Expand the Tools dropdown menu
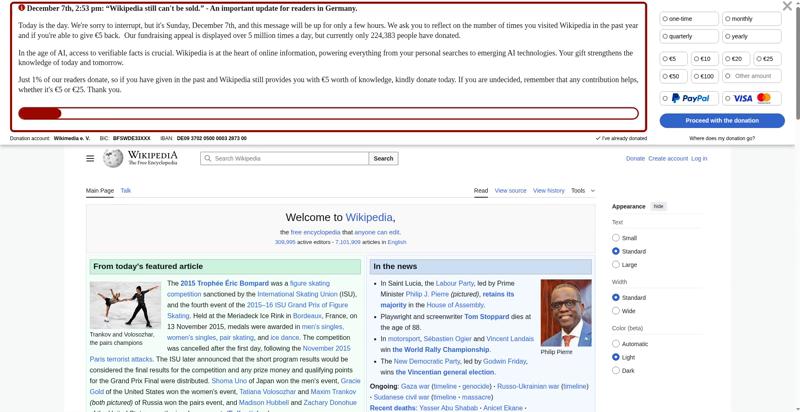Image resolution: width=800 pixels, height=412 pixels. tap(582, 190)
